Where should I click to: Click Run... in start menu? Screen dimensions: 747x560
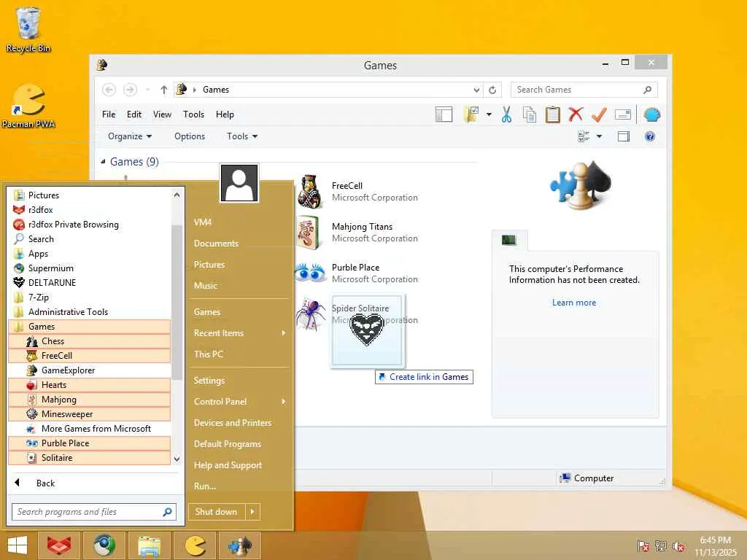[205, 486]
